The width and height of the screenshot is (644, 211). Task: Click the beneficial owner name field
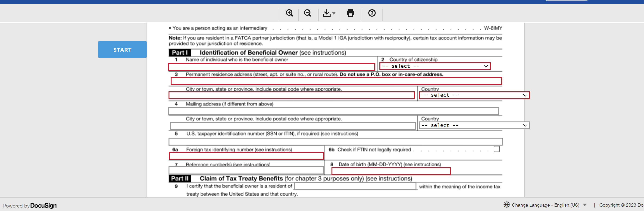271,67
